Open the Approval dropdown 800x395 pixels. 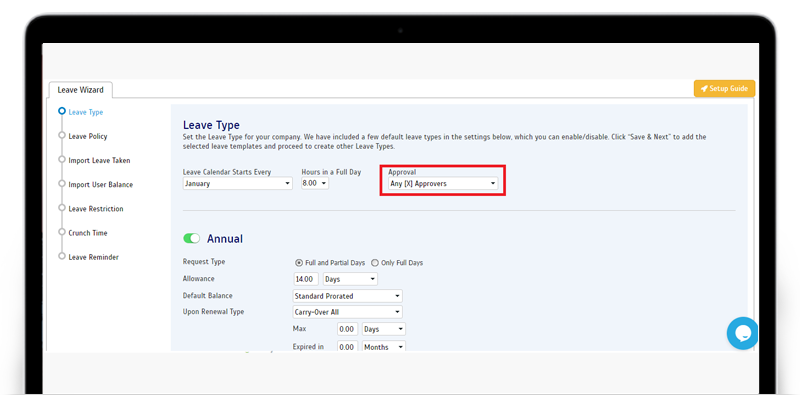click(x=443, y=183)
